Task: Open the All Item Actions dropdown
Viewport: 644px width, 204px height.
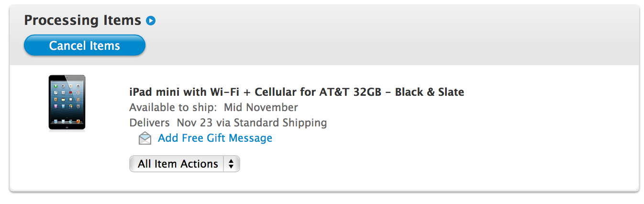Action: [178, 164]
